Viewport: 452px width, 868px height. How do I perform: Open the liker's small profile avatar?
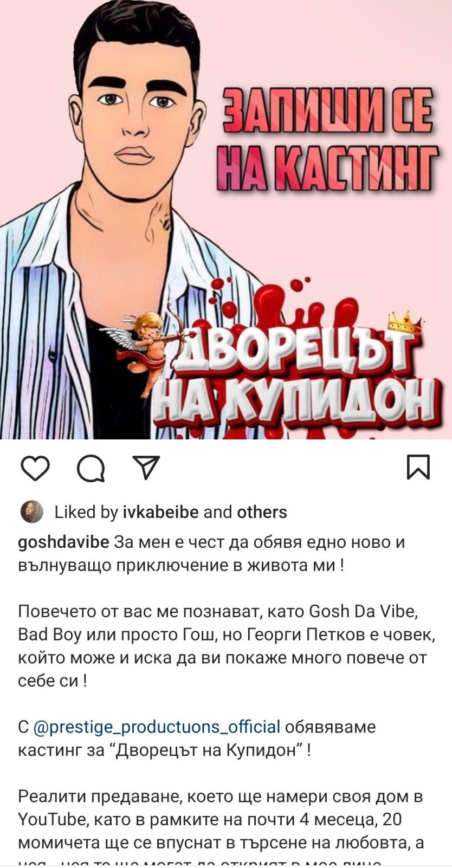[x=32, y=512]
